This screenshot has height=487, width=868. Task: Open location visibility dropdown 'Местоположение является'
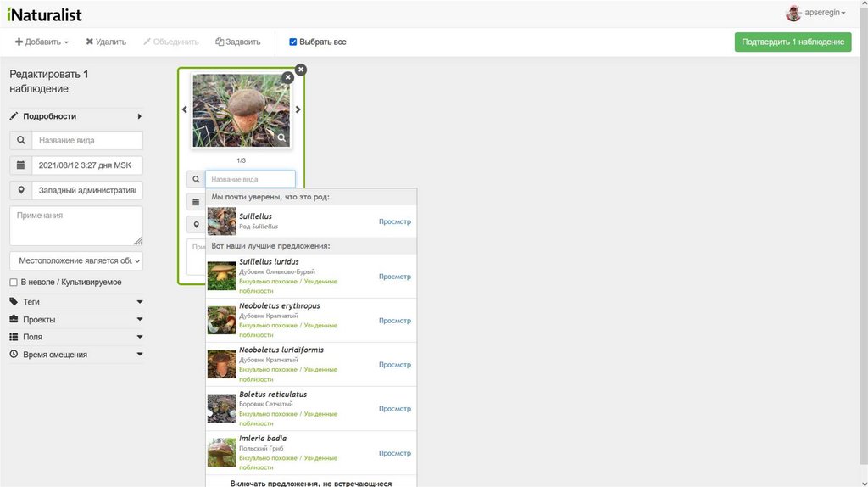[x=76, y=260]
